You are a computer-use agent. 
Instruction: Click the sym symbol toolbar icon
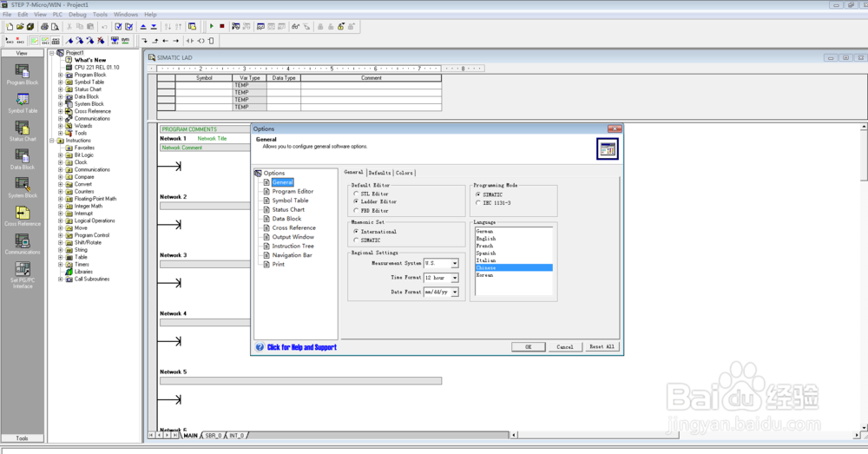(x=126, y=41)
